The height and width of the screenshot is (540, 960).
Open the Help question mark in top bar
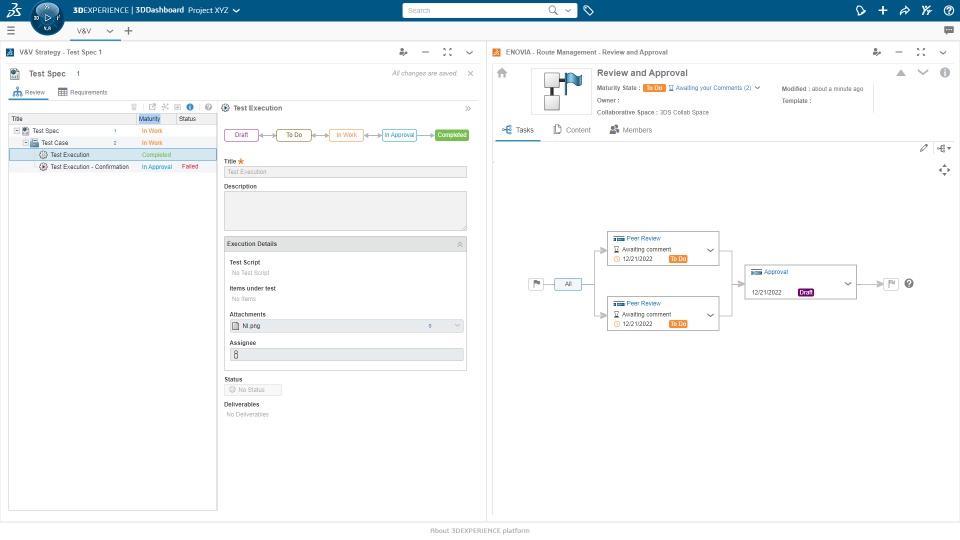tap(948, 10)
